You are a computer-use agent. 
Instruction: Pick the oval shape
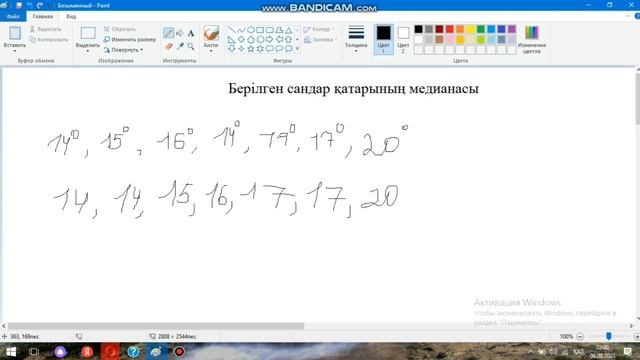[x=251, y=30]
